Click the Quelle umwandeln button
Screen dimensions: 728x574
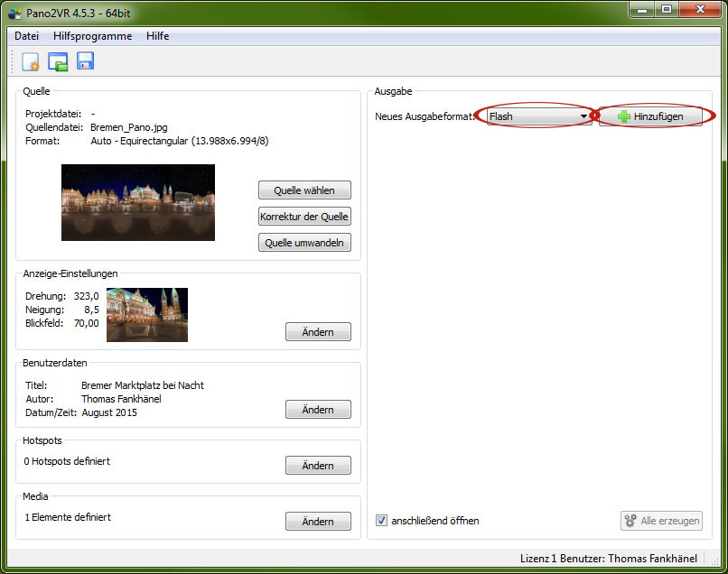coord(304,243)
